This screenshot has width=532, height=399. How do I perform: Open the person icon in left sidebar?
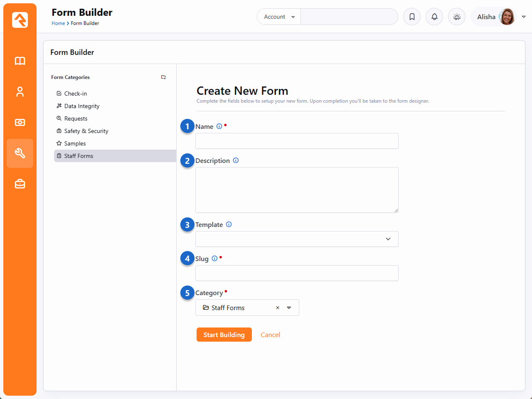point(20,92)
